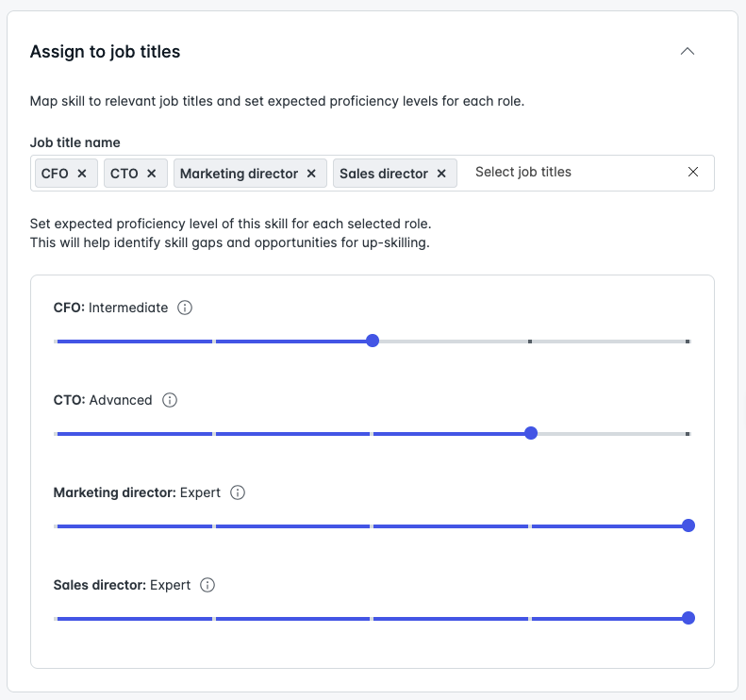Set CTO slider to Expert end mark
Image resolution: width=746 pixels, height=700 pixels.
tap(688, 434)
